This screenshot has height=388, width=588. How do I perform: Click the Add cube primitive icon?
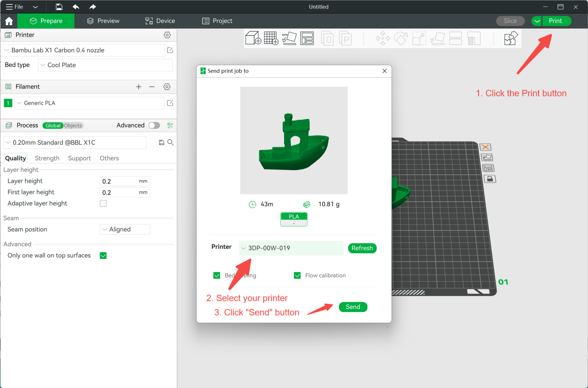(x=253, y=38)
